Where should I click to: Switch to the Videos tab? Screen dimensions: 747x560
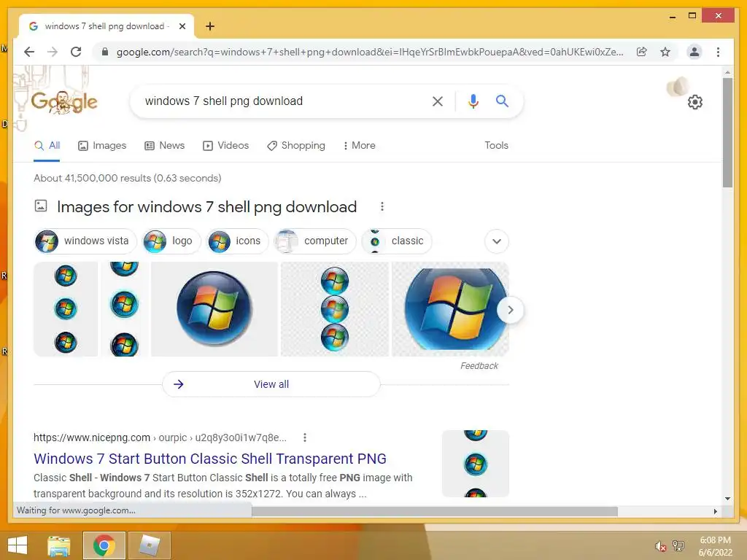pyautogui.click(x=226, y=145)
